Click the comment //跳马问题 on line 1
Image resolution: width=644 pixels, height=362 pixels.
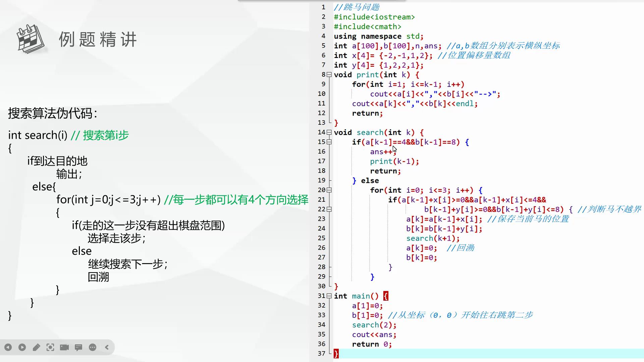click(x=357, y=7)
